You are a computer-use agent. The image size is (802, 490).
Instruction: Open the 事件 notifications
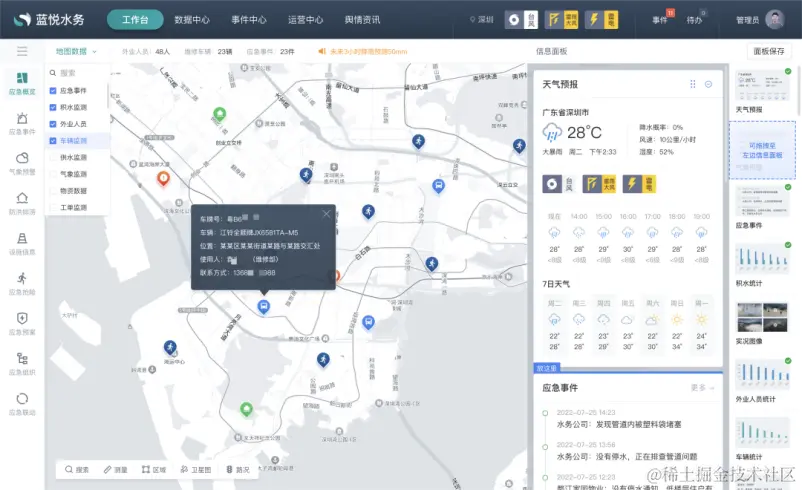coord(660,20)
